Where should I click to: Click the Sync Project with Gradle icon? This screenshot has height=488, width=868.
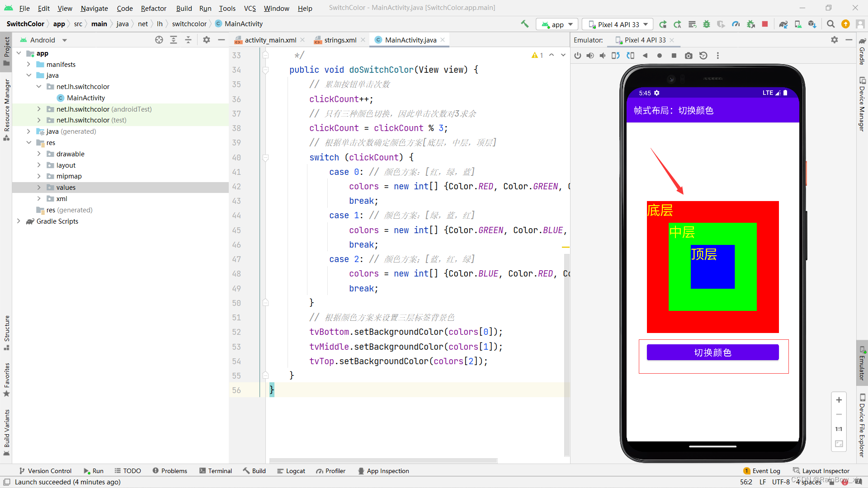[783, 24]
